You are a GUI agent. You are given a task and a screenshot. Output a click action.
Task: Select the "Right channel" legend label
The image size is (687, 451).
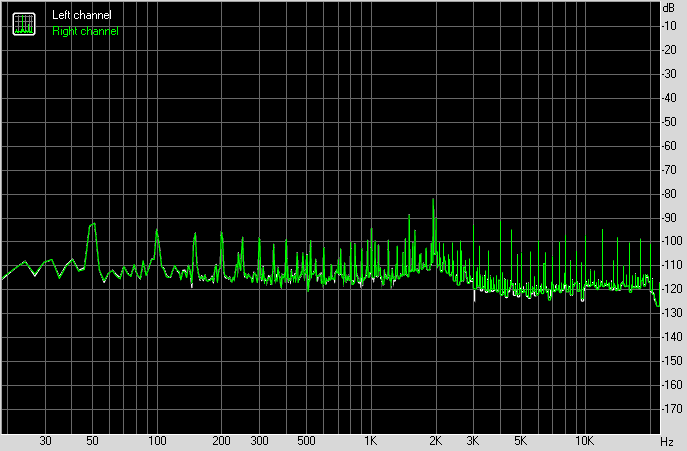[x=85, y=31]
